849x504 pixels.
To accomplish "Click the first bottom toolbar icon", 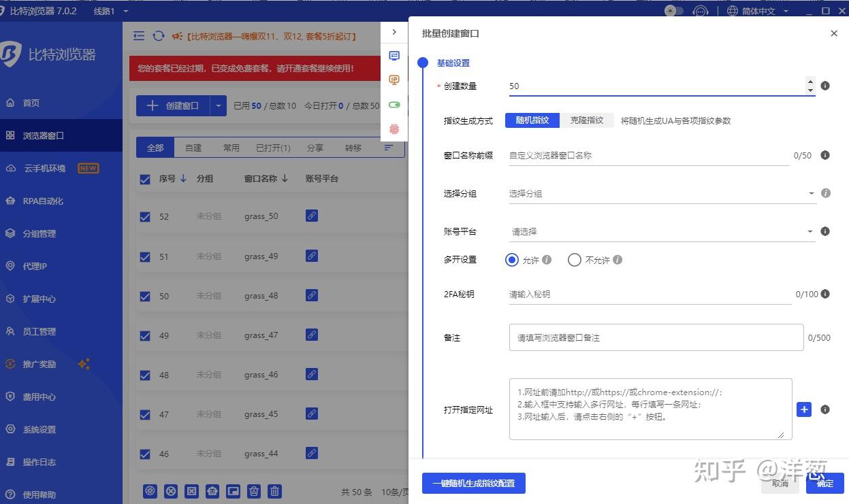I will click(x=150, y=490).
